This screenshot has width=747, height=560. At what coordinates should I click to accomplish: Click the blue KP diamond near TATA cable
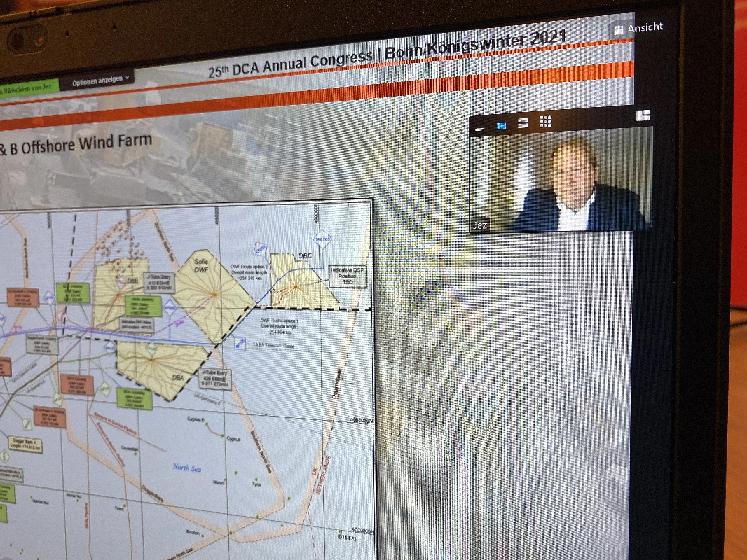point(240,343)
